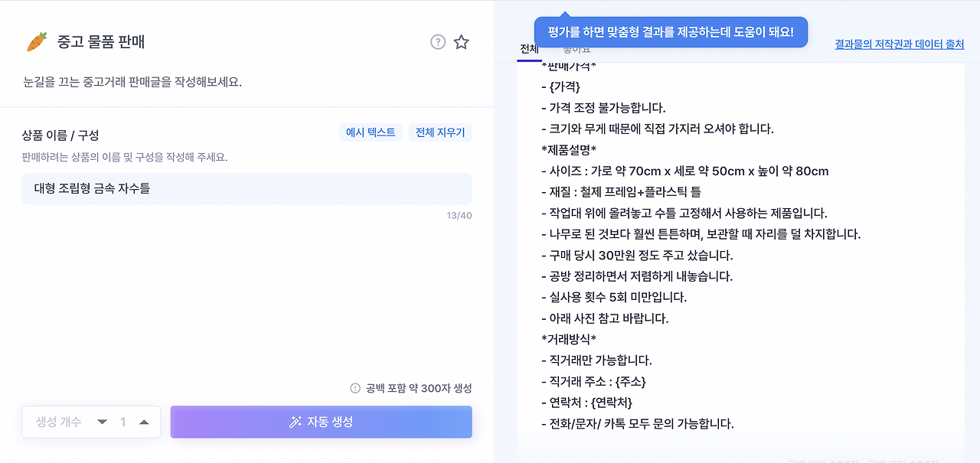The height and width of the screenshot is (463, 980).
Task: Open the 결과물의 저작권과 데이터 출처 link
Action: 900,44
